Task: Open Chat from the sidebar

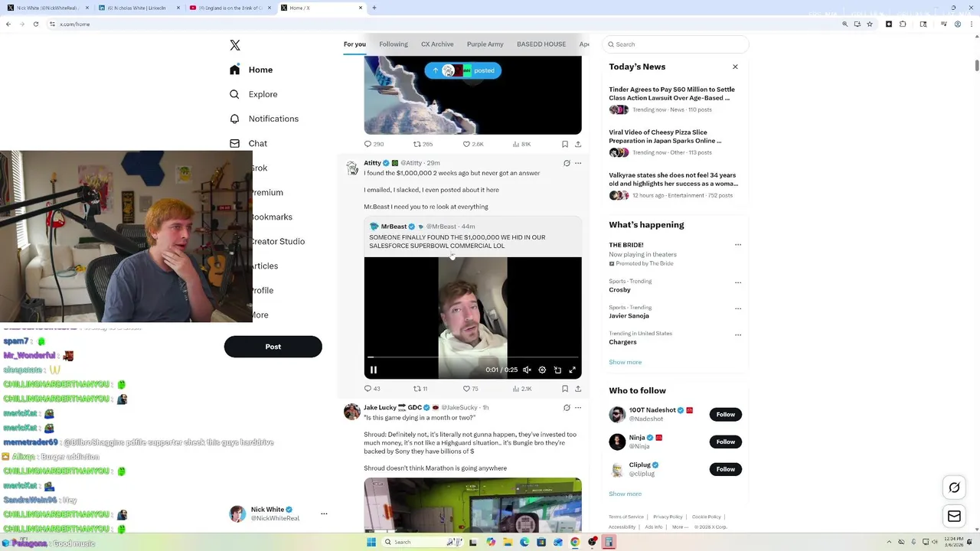Action: click(248, 143)
